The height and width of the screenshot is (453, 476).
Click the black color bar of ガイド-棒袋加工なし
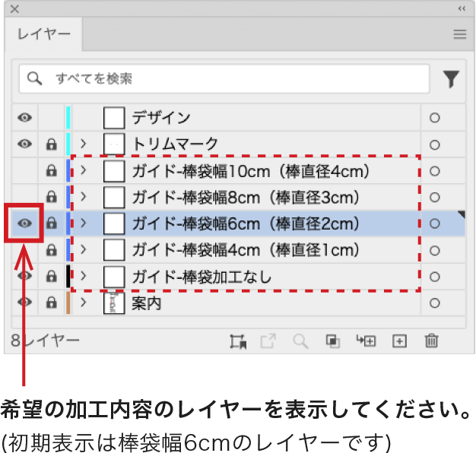[x=68, y=276]
